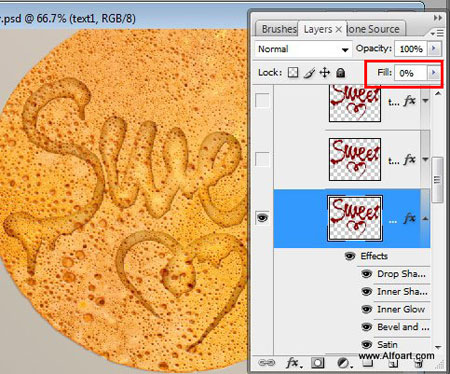Click the 'Bevel and ...' effect label

403,327
